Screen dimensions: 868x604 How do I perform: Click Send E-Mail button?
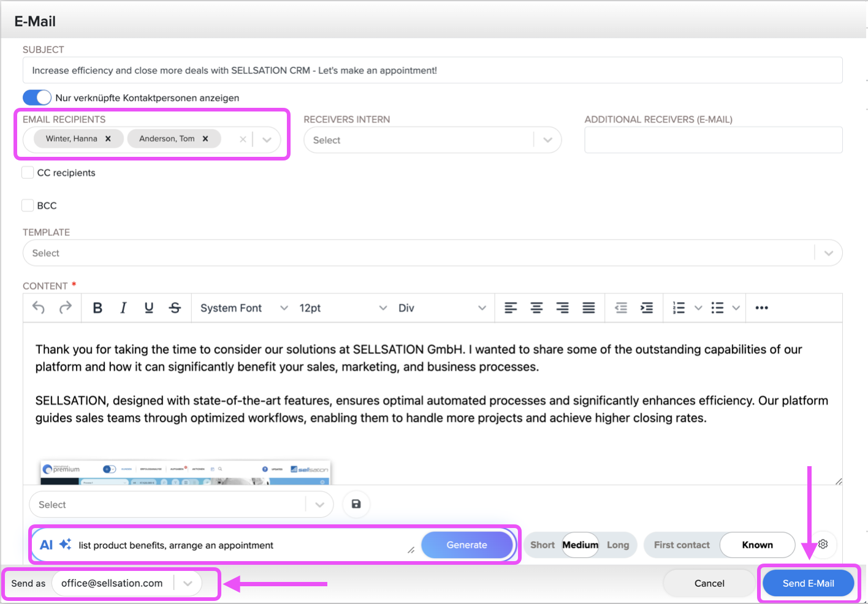click(808, 583)
